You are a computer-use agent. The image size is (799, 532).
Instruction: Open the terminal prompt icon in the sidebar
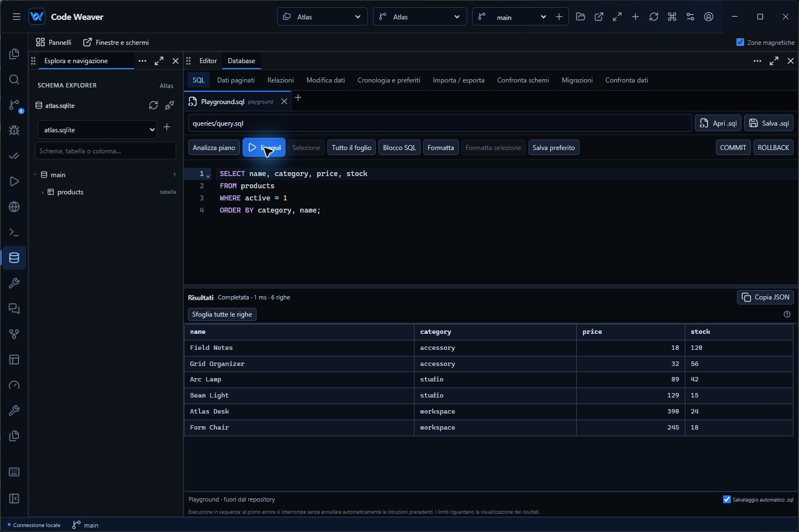coord(14,233)
